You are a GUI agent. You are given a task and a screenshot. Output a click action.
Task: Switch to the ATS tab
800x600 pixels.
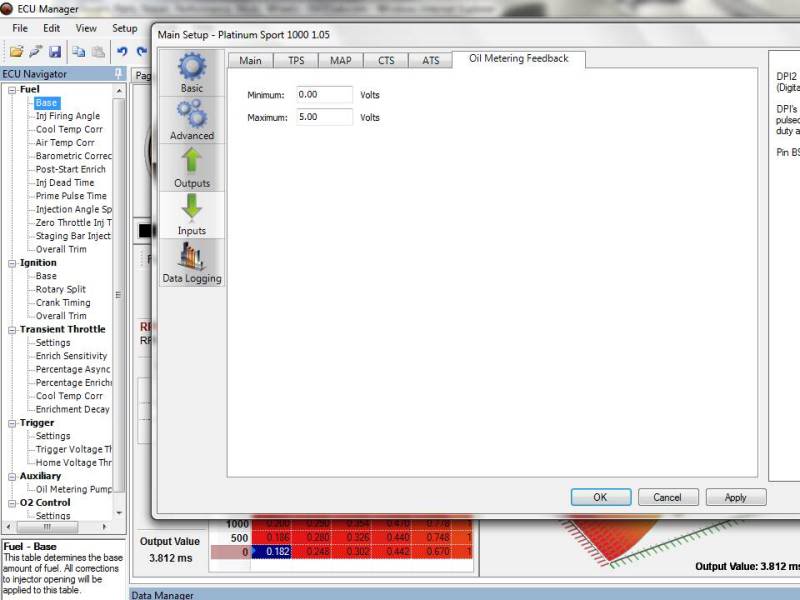(431, 60)
